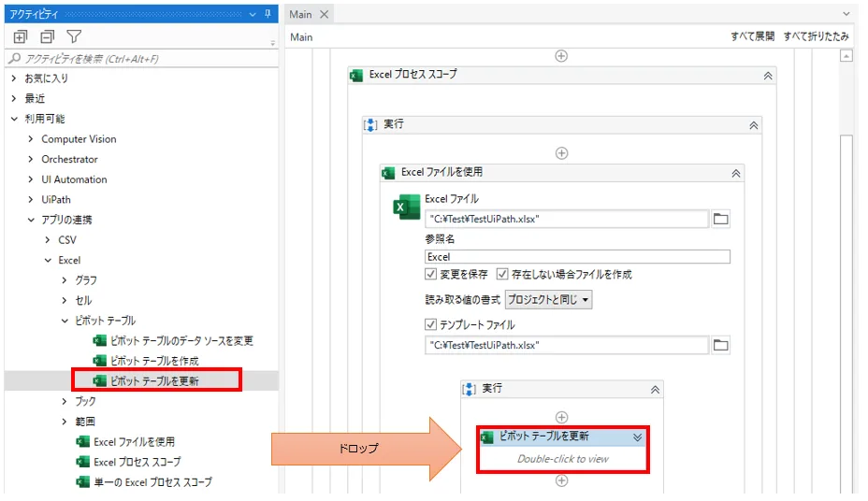
Task: Click the plus icon above Excel Process Scope
Action: pyautogui.click(x=561, y=56)
